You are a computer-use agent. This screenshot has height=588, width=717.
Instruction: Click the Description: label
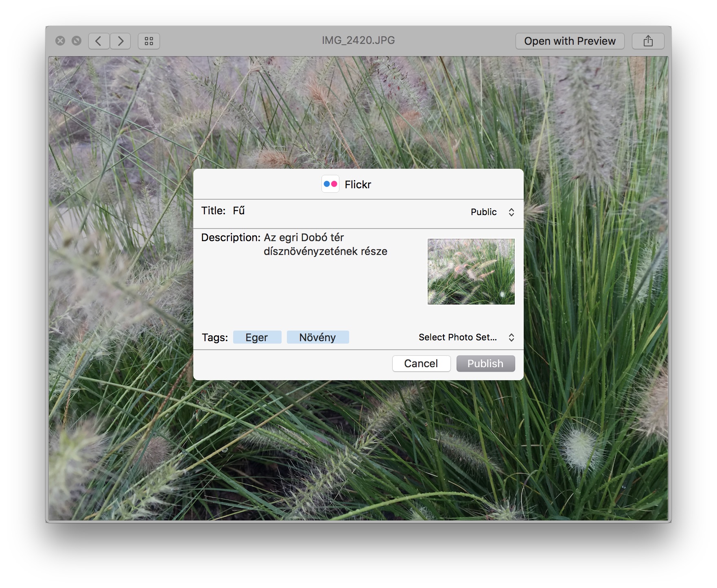point(231,237)
